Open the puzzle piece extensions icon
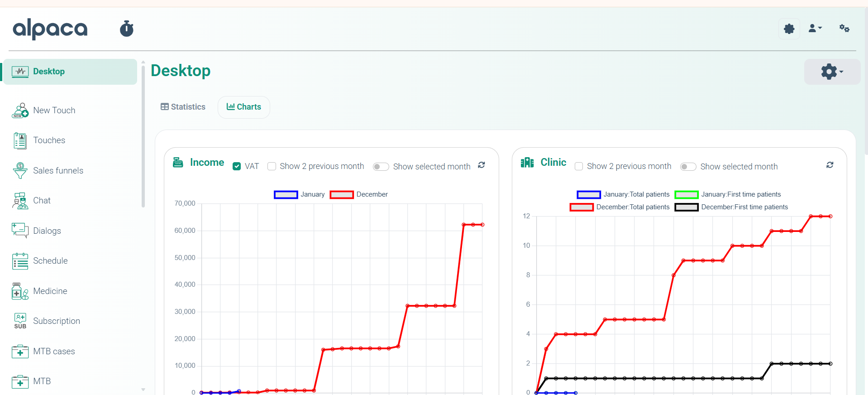The height and width of the screenshot is (395, 868). pyautogui.click(x=789, y=29)
